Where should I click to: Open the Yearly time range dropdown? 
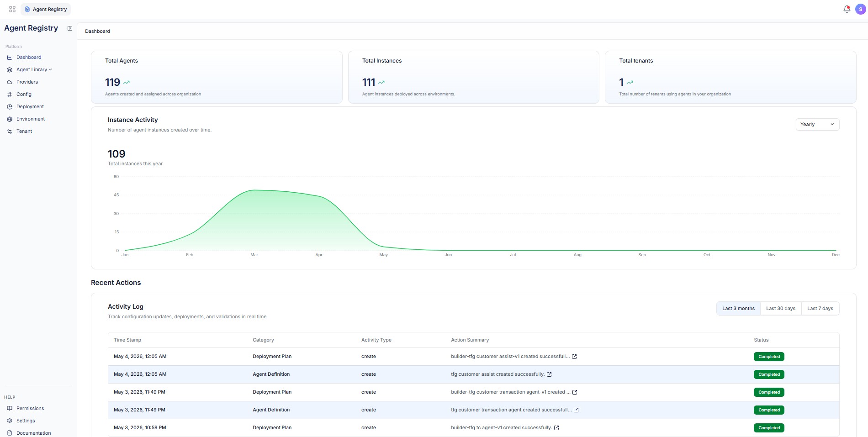pyautogui.click(x=817, y=124)
